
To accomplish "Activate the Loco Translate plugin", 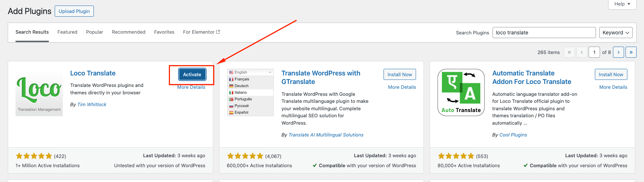I will coord(192,74).
